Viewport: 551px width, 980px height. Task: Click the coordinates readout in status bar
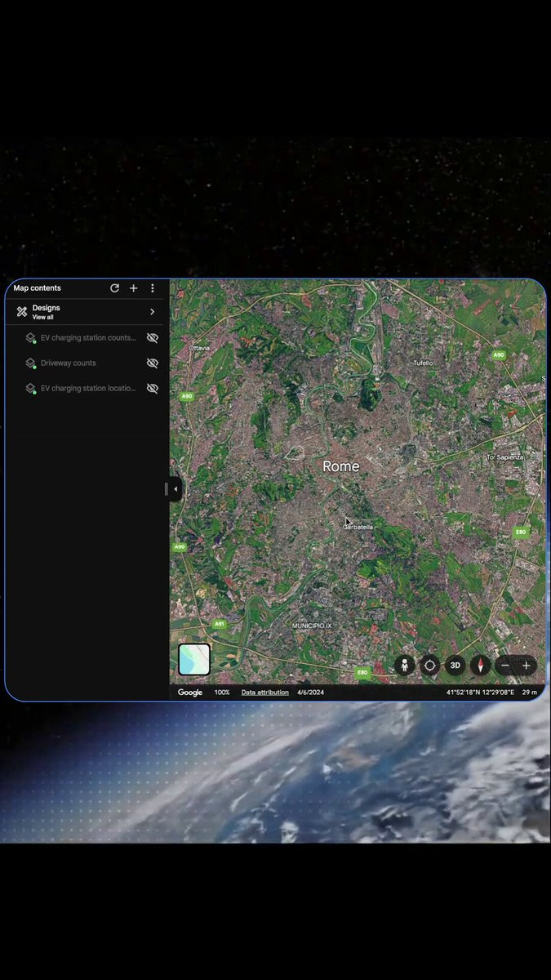pyautogui.click(x=480, y=693)
